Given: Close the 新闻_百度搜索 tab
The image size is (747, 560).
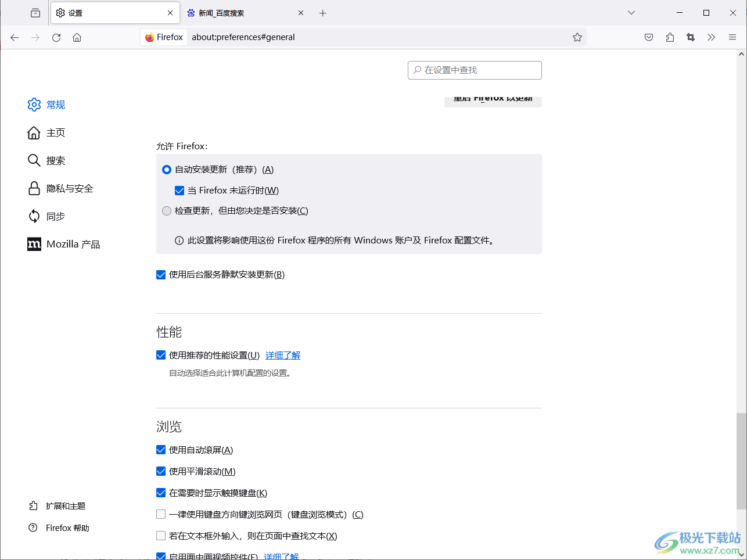Looking at the screenshot, I should point(301,13).
